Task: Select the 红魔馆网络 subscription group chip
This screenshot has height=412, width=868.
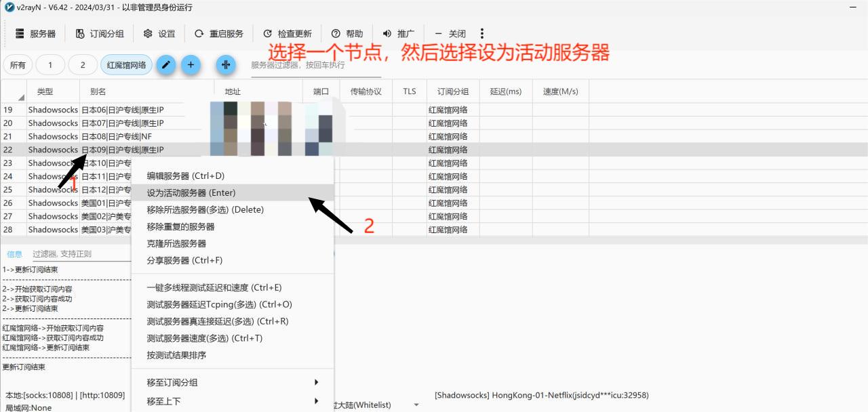Action: pyautogui.click(x=126, y=65)
